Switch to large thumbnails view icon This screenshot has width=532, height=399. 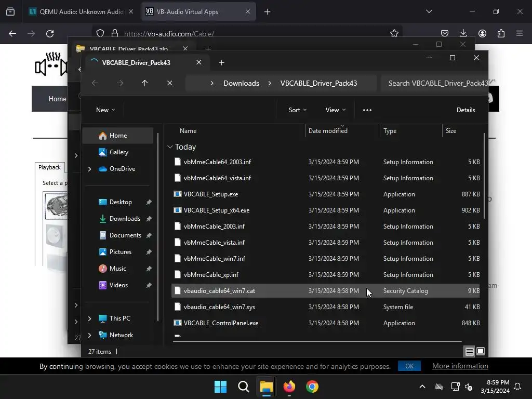(481, 352)
